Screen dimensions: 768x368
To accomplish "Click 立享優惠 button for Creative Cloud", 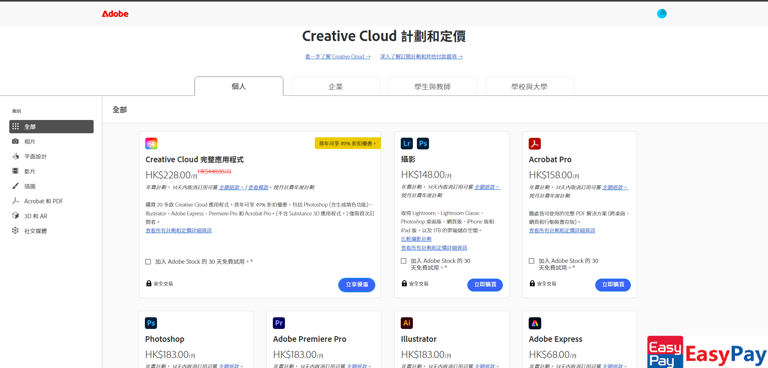I will pos(357,285).
